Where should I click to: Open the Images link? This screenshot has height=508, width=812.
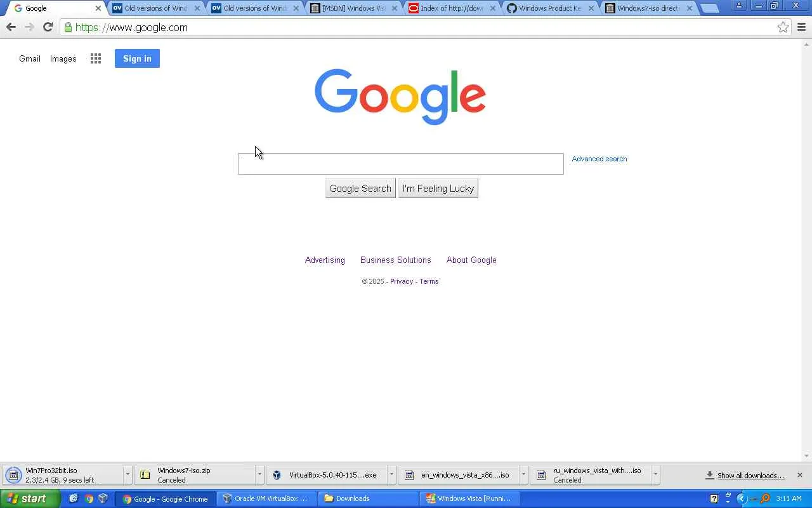coord(63,58)
